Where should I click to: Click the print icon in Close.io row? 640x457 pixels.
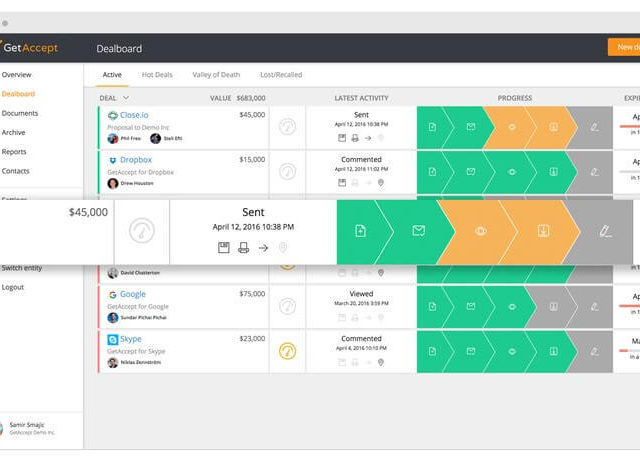coord(355,138)
